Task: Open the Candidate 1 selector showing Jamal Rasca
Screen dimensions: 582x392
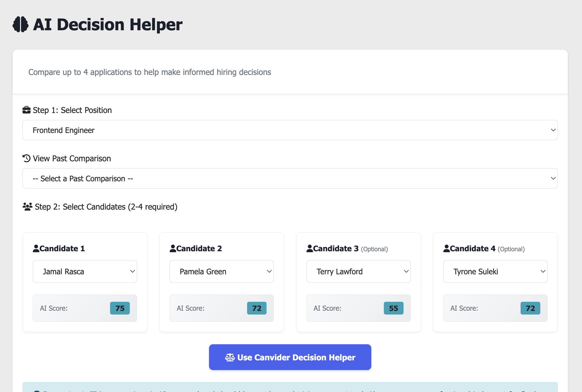Action: click(84, 271)
